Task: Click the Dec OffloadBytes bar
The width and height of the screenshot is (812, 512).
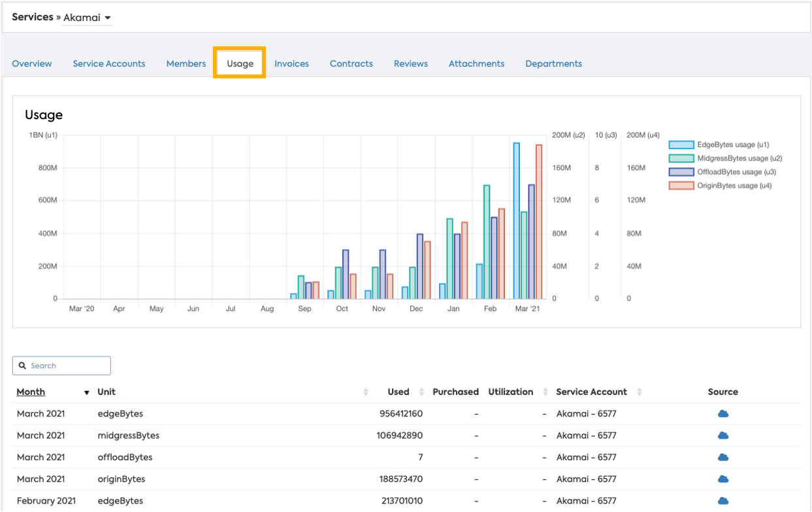Action: click(420, 266)
